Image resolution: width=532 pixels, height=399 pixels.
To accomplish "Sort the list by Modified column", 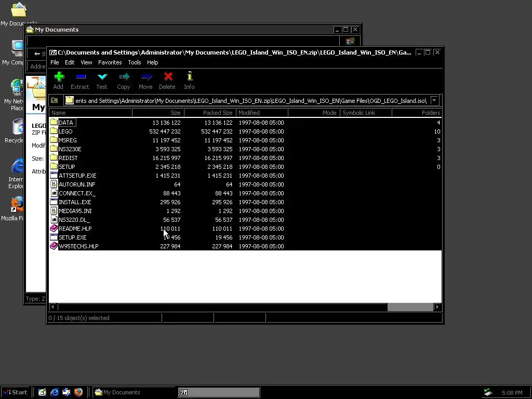I will [x=262, y=113].
